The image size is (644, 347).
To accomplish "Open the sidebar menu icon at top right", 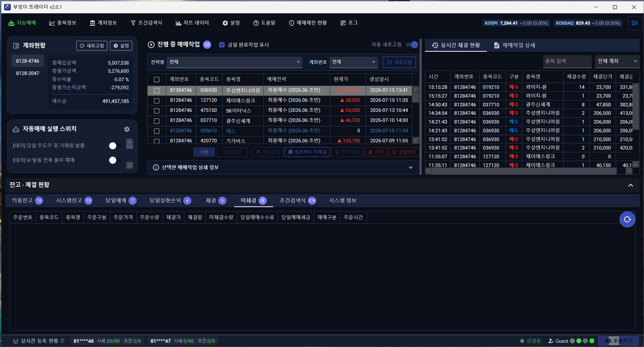I will tap(635, 23).
